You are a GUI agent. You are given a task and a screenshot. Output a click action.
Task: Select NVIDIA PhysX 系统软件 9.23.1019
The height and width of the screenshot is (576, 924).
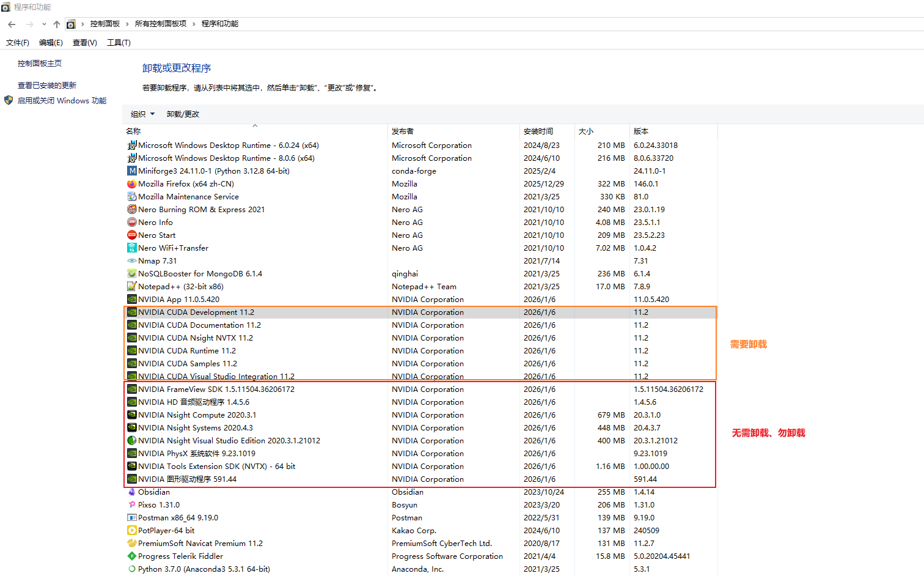point(420,454)
